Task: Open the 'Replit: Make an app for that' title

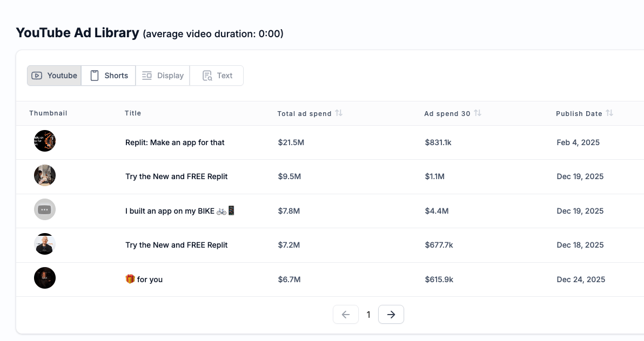Action: point(175,142)
